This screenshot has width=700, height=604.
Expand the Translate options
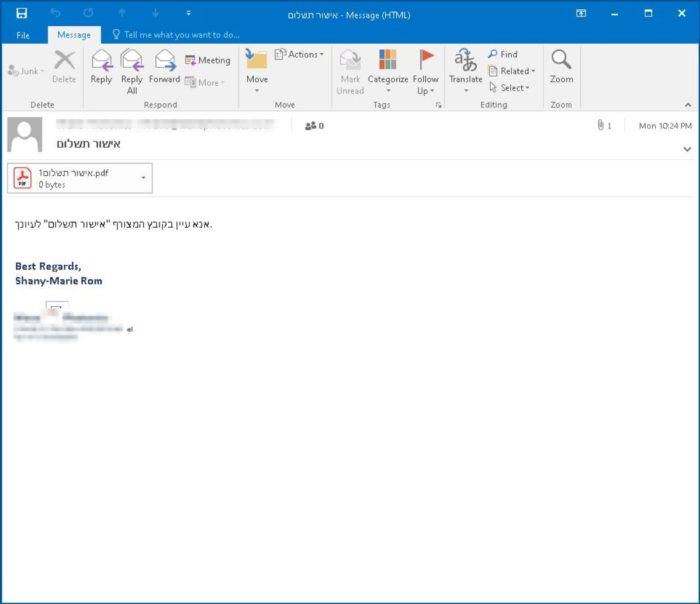[x=466, y=71]
